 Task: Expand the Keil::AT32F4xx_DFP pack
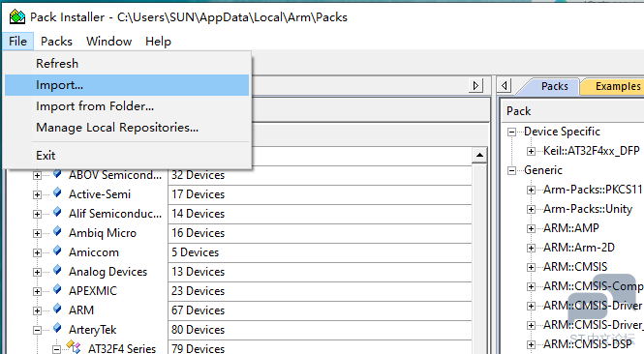click(x=531, y=151)
